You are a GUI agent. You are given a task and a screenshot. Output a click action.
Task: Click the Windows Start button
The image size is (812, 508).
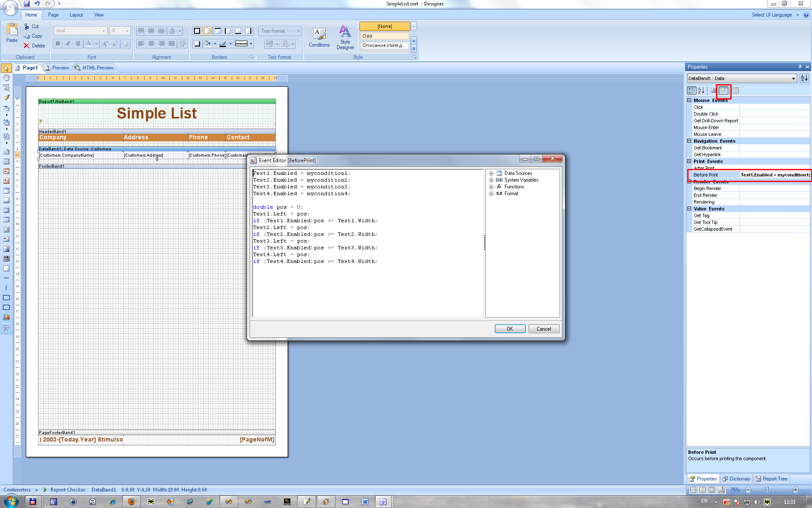11,501
